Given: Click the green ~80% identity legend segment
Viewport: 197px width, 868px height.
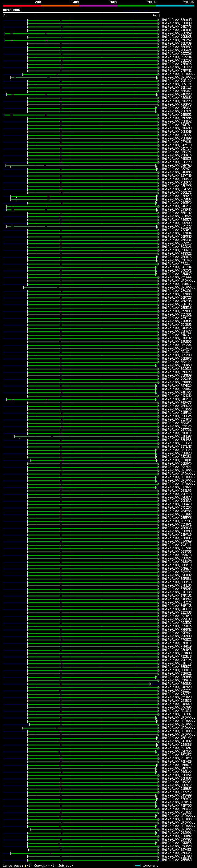Looking at the screenshot, I should (x=137, y=6).
